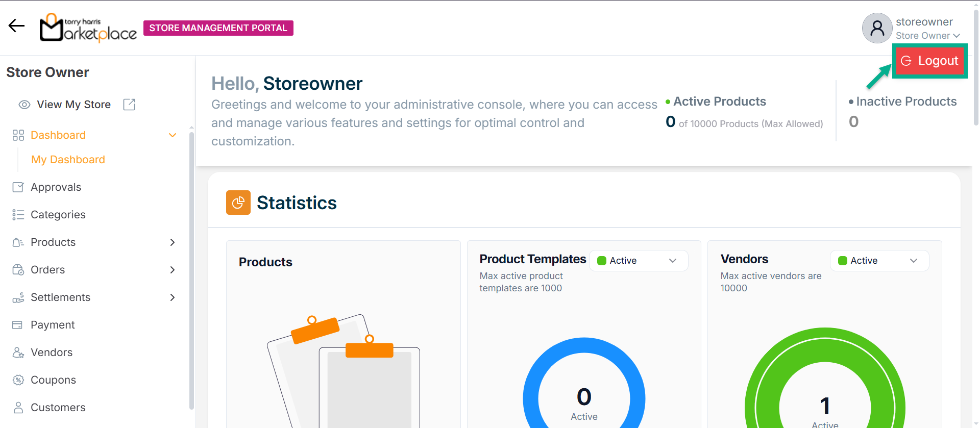Open Vendors Active status dropdown

pyautogui.click(x=879, y=261)
